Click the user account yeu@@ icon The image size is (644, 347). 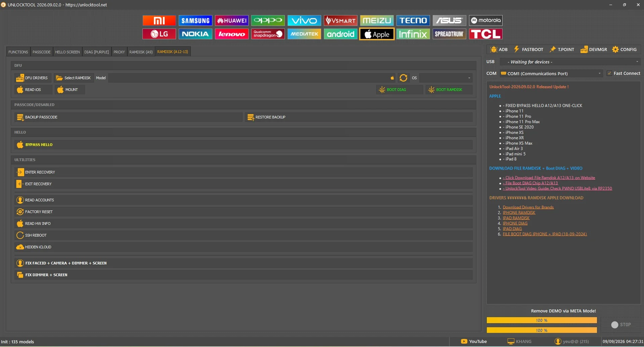[x=558, y=341]
